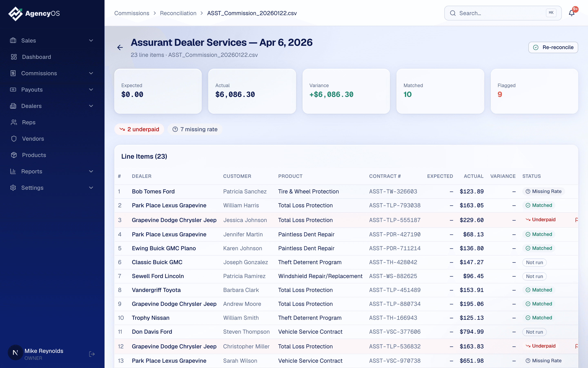Click the Flagged summary card
The height and width of the screenshot is (368, 588).
(534, 91)
